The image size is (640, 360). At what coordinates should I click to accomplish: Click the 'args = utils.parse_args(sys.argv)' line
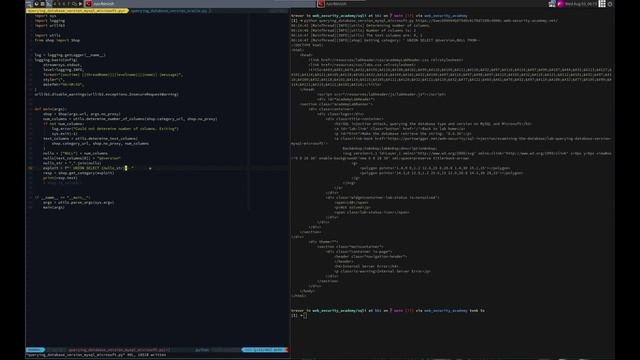tap(79, 202)
